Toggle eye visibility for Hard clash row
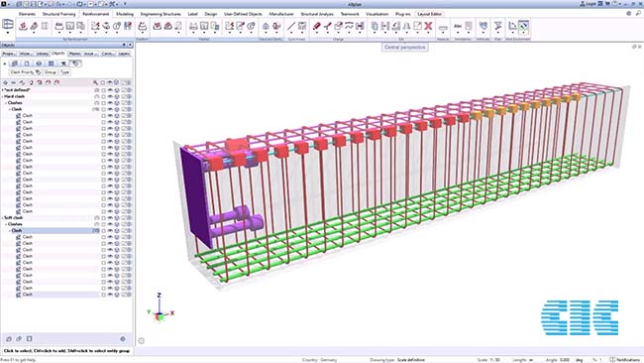Viewport: 644px width, 363px height. pyautogui.click(x=110, y=96)
